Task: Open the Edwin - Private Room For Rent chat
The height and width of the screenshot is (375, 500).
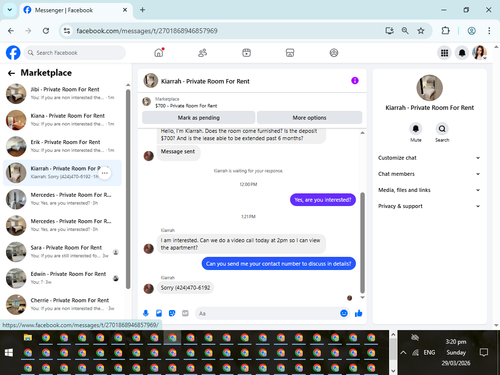Action: pyautogui.click(x=62, y=278)
